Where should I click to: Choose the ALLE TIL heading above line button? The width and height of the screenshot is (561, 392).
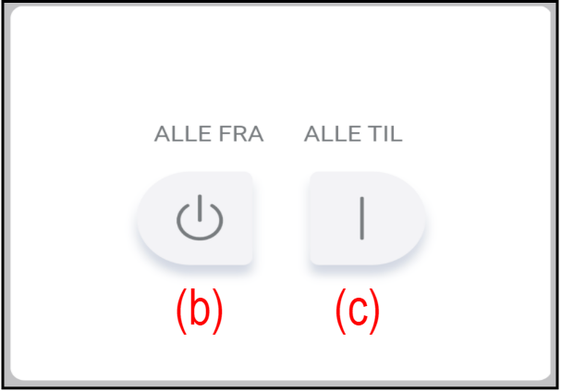click(x=353, y=134)
